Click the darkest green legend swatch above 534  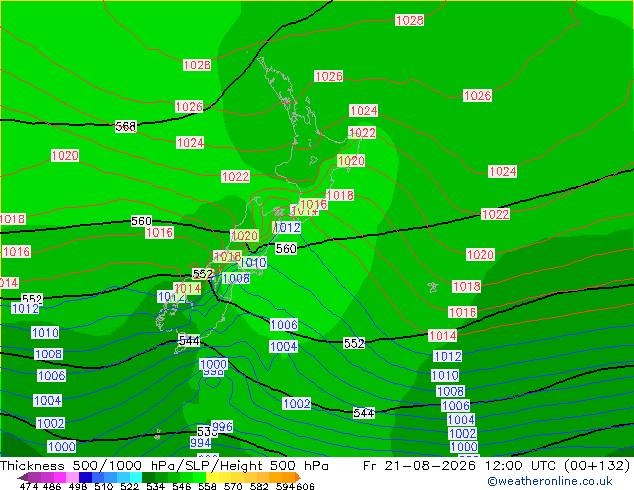tap(148, 477)
